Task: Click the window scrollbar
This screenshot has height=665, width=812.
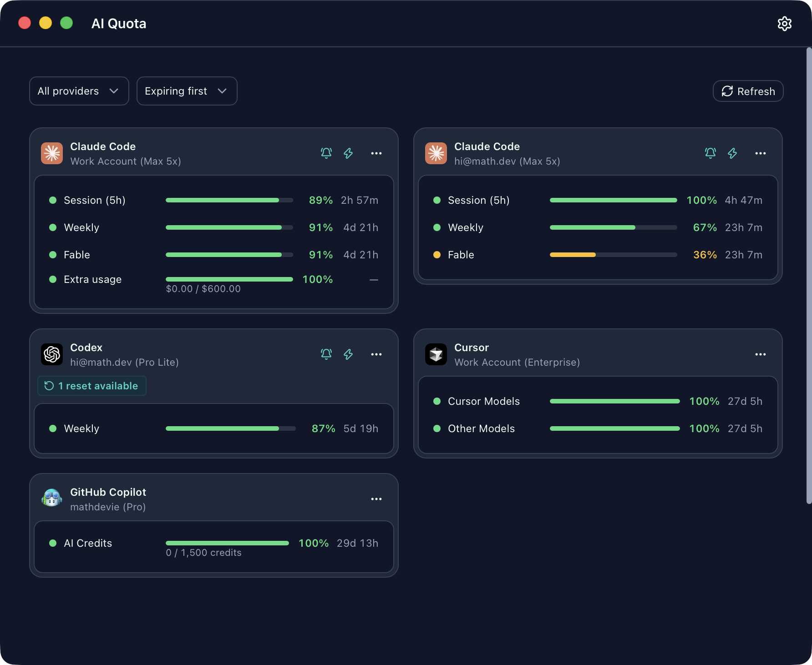Action: [809, 276]
